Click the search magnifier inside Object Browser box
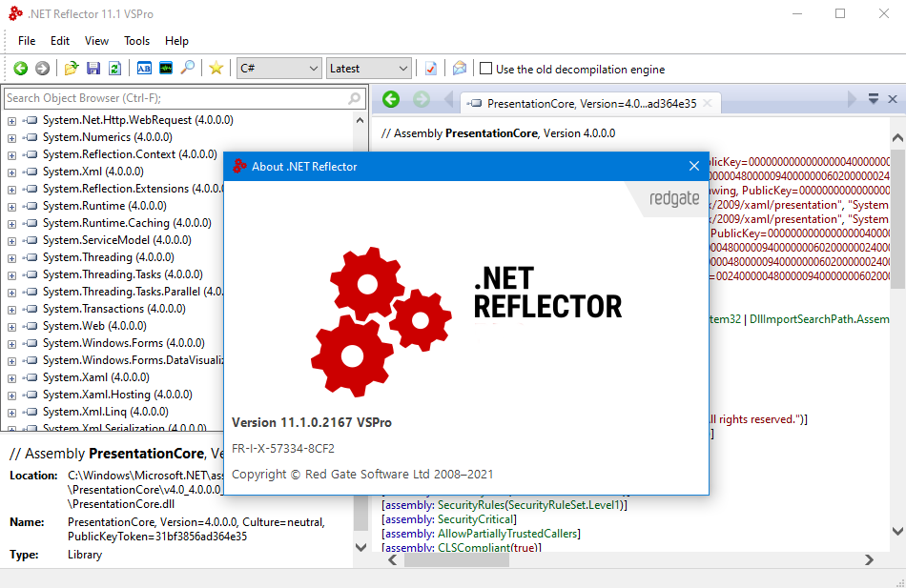The height and width of the screenshot is (588, 906). click(354, 98)
